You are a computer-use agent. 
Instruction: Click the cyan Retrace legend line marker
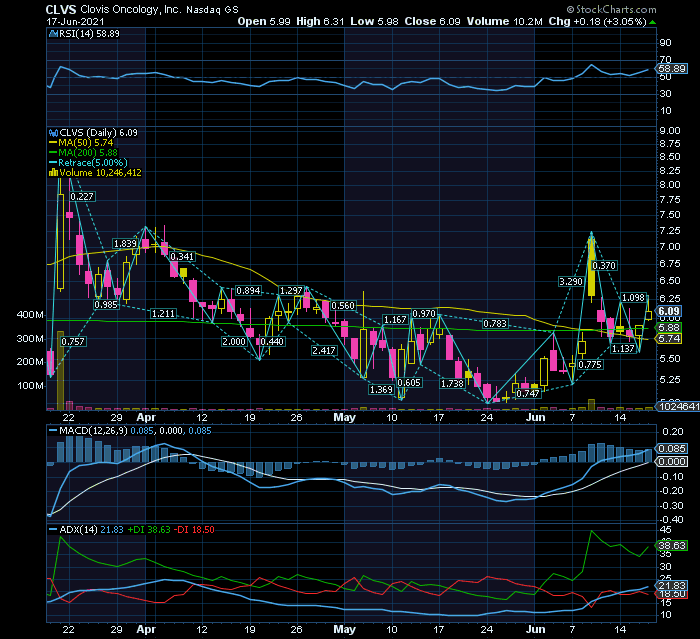(x=53, y=163)
